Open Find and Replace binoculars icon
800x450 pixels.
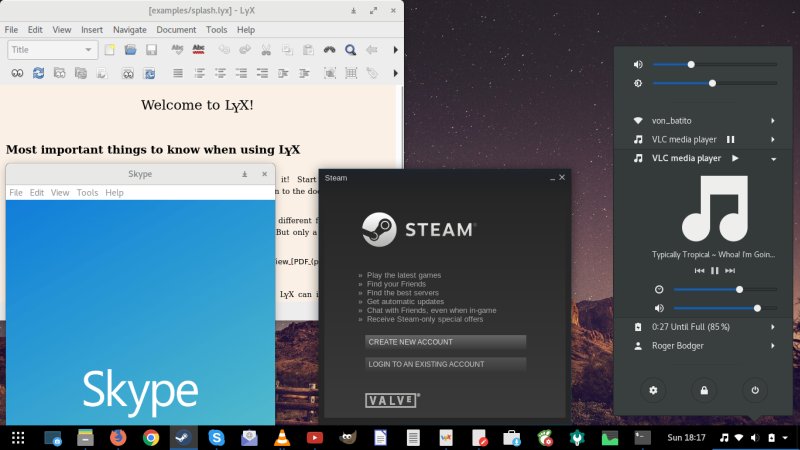(x=330, y=49)
